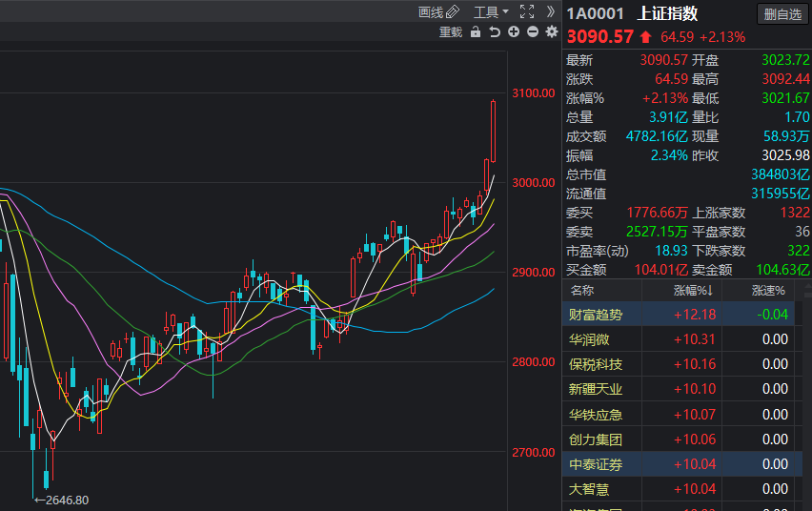The height and width of the screenshot is (511, 812).
Task: Open chart settings via the gear icon
Action: pyautogui.click(x=552, y=32)
